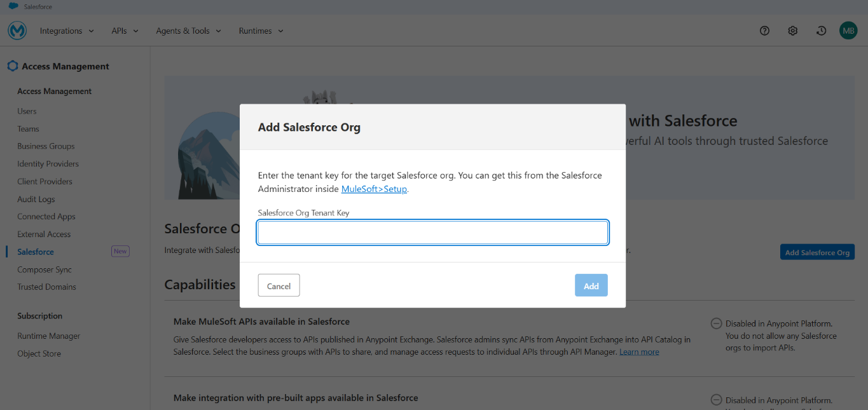Open Audit Logs in the sidebar
Screen dimensions: 868x410
pyautogui.click(x=36, y=199)
